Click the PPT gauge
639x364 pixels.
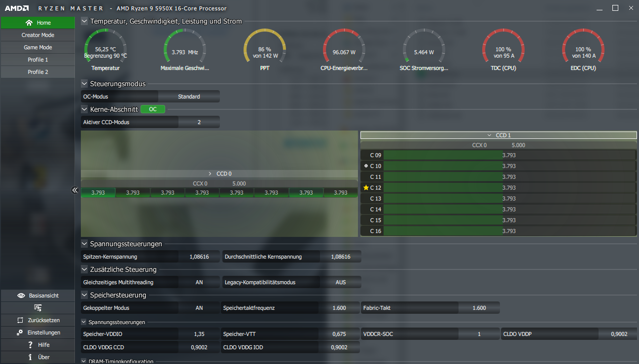point(265,49)
